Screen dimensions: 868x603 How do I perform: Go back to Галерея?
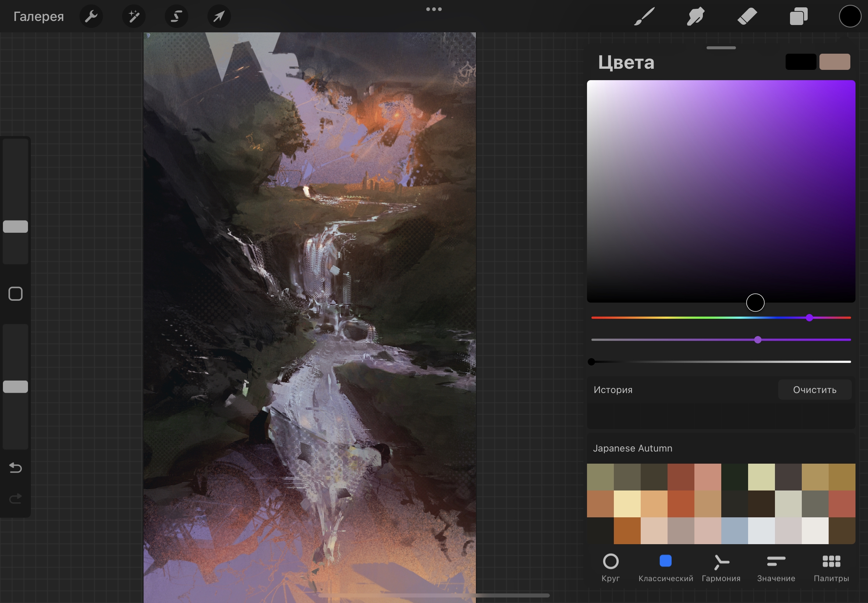click(39, 16)
